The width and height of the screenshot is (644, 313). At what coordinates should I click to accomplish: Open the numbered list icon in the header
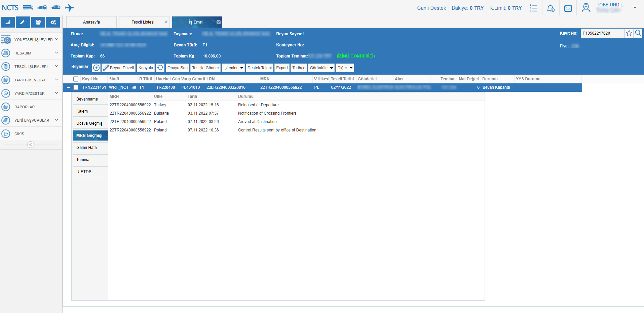(x=533, y=8)
